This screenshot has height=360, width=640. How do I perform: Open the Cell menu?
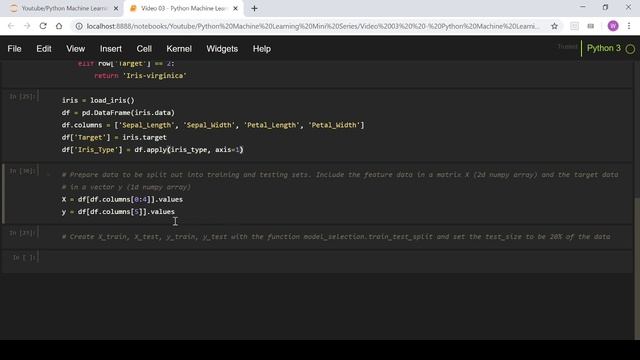click(144, 49)
